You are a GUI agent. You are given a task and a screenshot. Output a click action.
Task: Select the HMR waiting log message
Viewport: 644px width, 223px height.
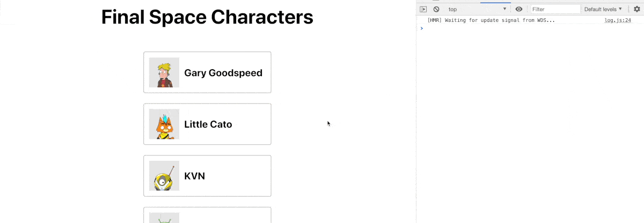coord(491,20)
